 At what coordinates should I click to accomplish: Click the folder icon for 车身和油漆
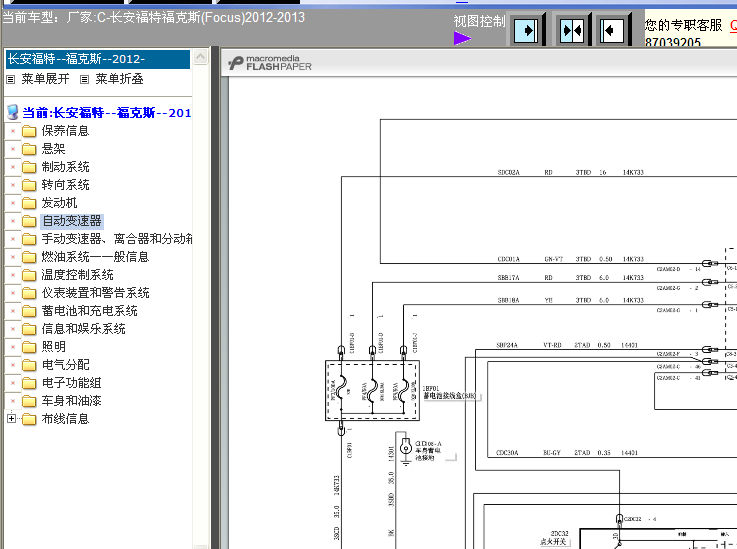pos(29,401)
